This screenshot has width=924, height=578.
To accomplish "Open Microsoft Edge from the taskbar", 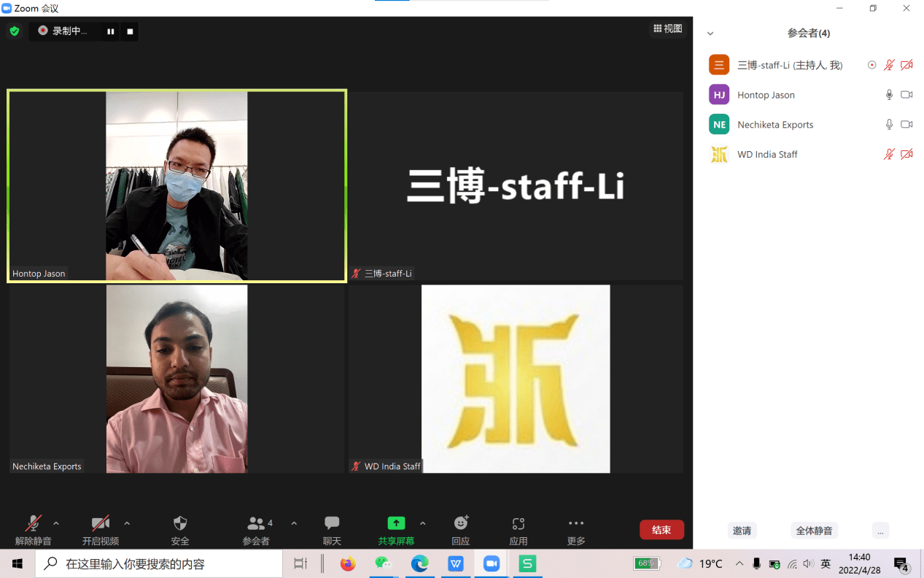I will pos(419,563).
